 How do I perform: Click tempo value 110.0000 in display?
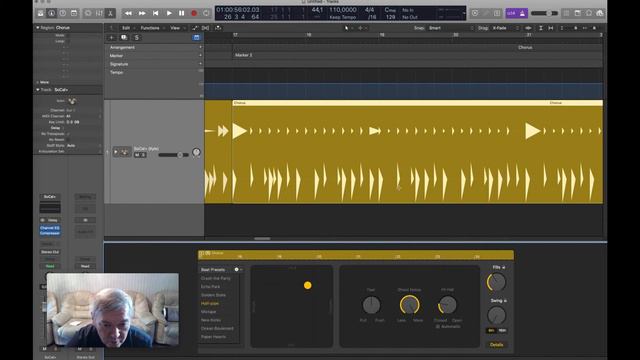(x=342, y=10)
